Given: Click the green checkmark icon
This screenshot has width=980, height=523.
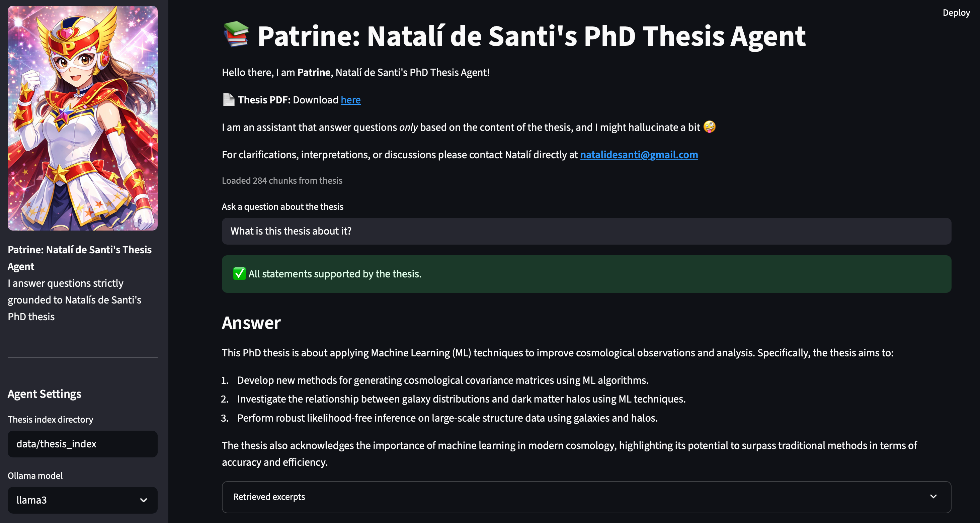Looking at the screenshot, I should [x=239, y=273].
